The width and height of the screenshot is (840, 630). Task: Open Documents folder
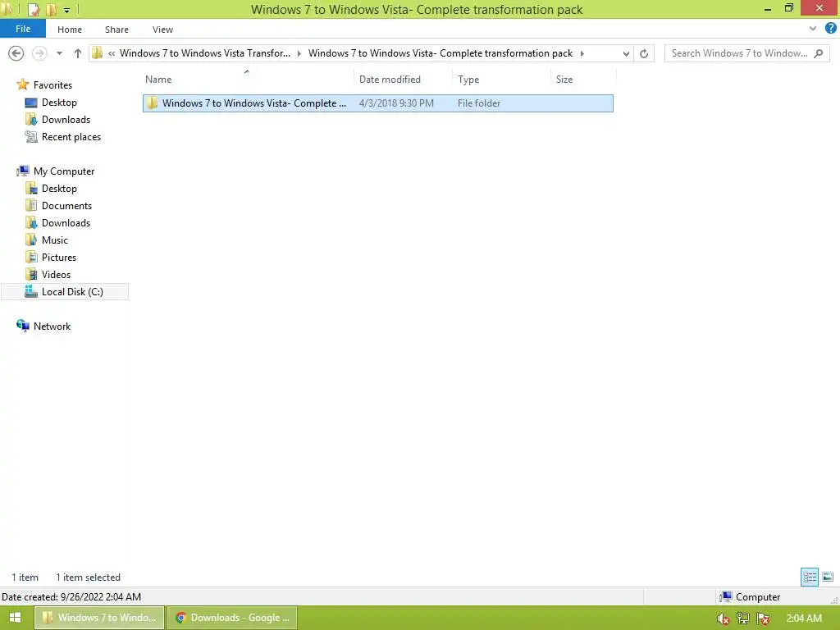pos(66,206)
